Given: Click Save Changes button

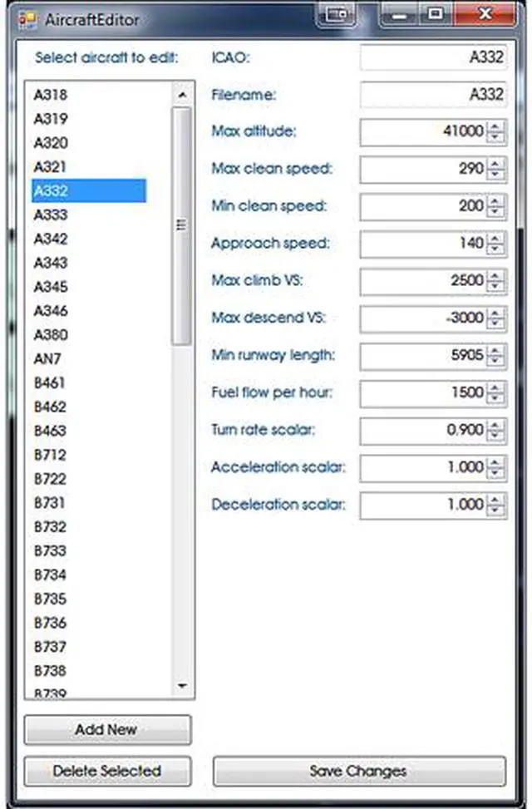Looking at the screenshot, I should tap(358, 771).
